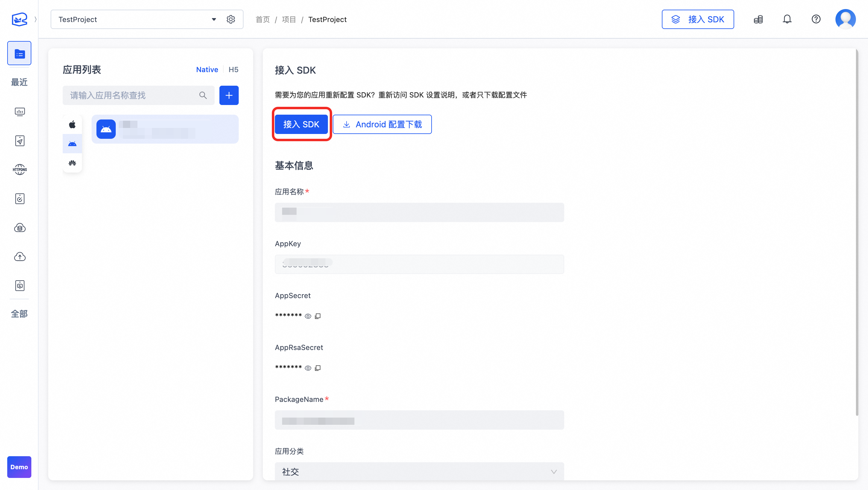
Task: Open the 应用分类 dropdown showing 社交
Action: [419, 472]
